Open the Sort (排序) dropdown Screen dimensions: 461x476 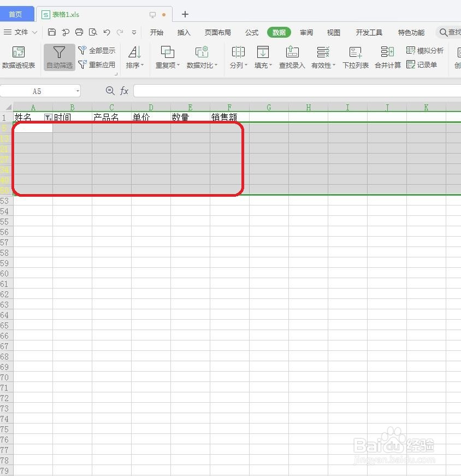(x=135, y=57)
